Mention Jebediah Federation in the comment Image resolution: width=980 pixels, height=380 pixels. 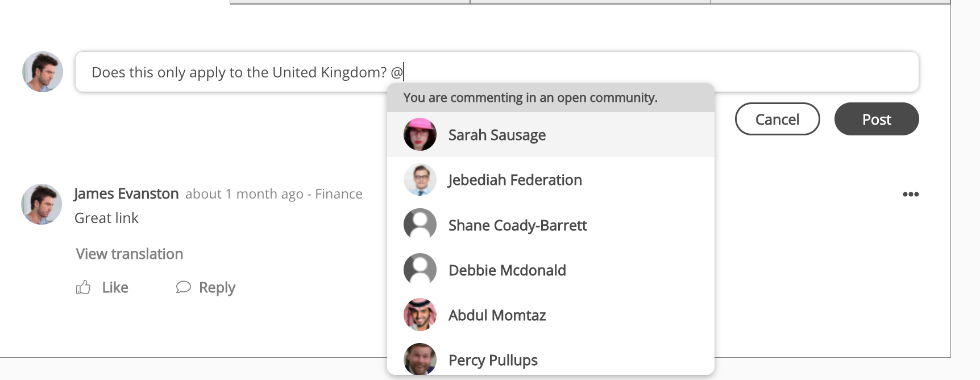(x=515, y=180)
